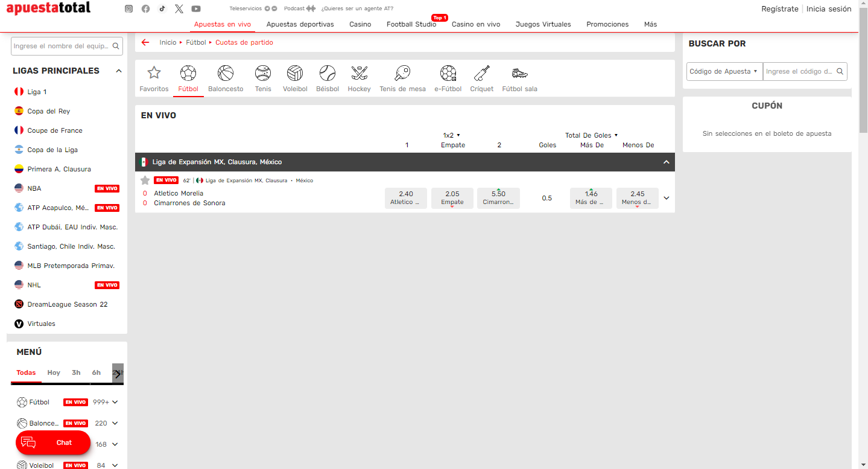The width and height of the screenshot is (868, 469).
Task: Click the bet code search magnifier icon
Action: pos(840,71)
